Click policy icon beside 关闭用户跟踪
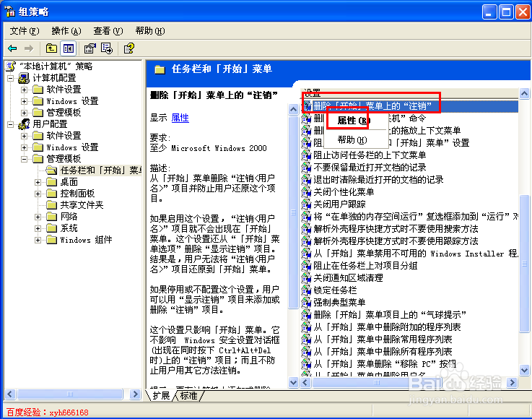Screen dimensions: 532x419 [306, 204]
